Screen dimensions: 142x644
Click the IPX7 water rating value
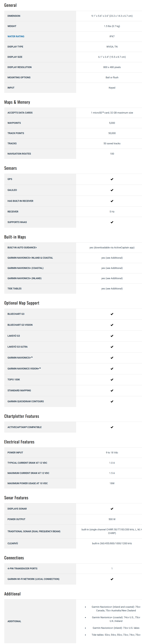click(112, 36)
